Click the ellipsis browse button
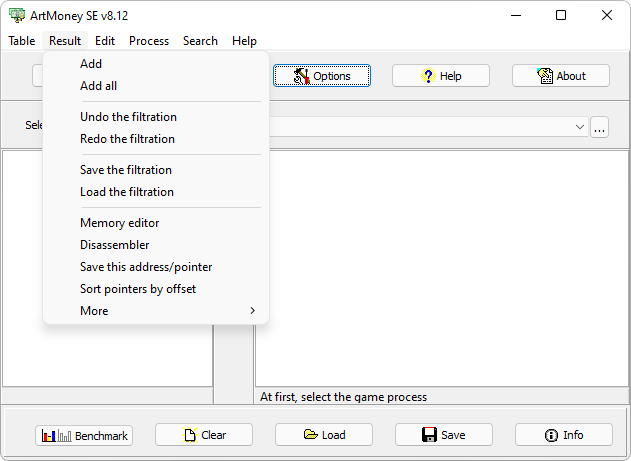 (599, 127)
